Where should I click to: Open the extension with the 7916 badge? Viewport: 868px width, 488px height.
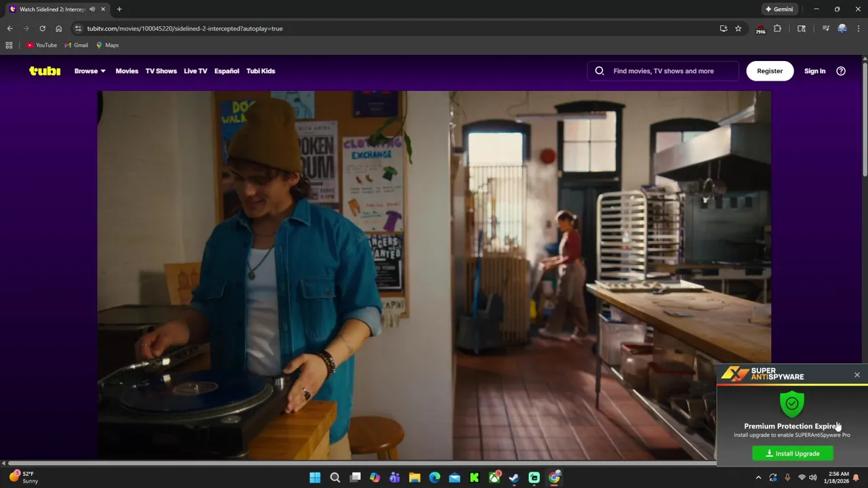760,28
